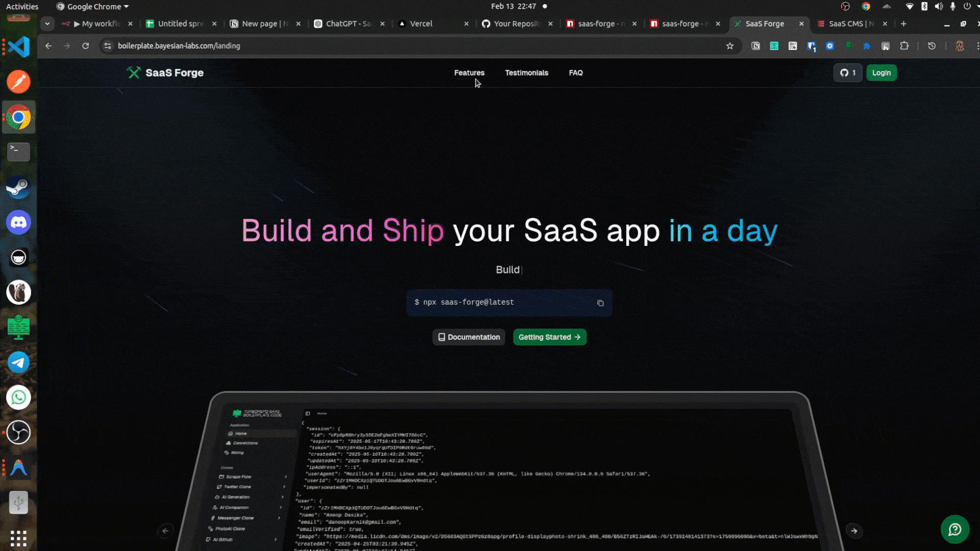Go to previous carousel slide
This screenshot has height=551, width=980.
(x=165, y=531)
